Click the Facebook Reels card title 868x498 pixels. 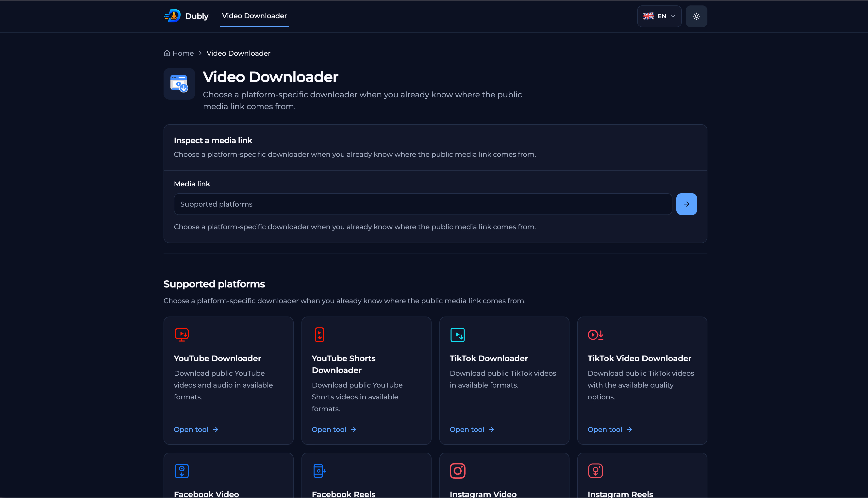click(343, 494)
